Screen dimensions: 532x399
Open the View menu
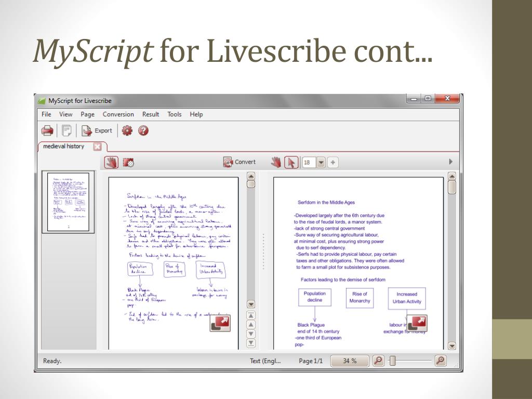(66, 114)
